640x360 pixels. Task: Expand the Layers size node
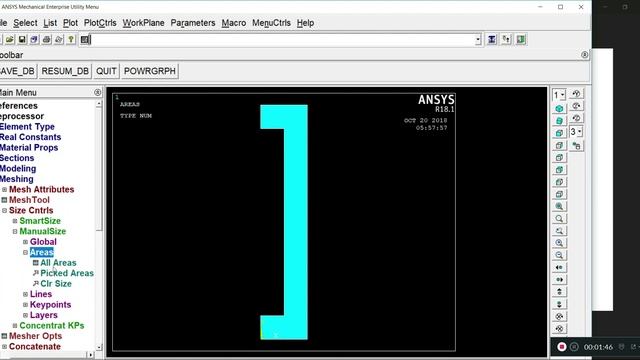[25, 315]
